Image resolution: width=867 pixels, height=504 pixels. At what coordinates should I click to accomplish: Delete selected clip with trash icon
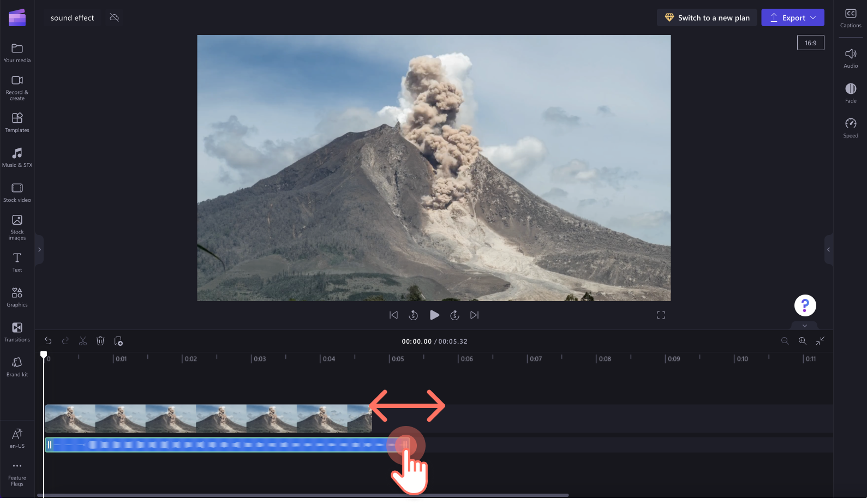(100, 341)
